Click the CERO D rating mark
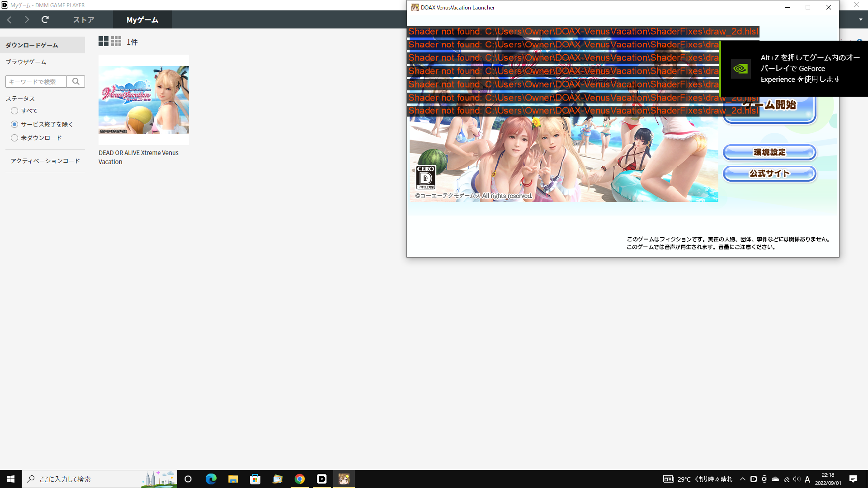Screen dimensions: 868x488 (x=425, y=177)
